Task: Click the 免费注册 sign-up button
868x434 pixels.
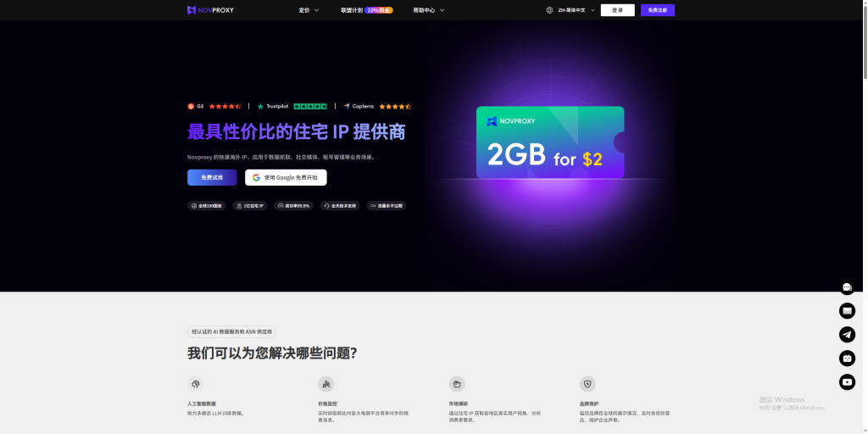Action: (x=657, y=10)
